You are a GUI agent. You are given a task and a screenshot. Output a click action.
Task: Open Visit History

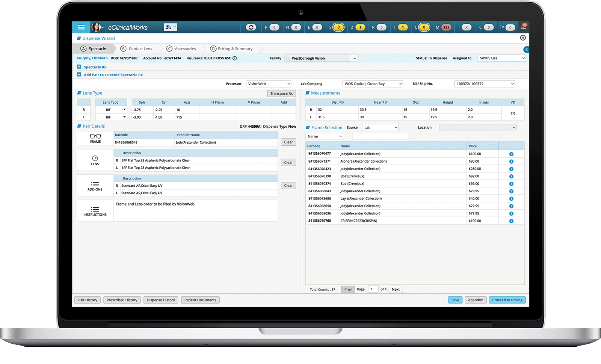click(x=87, y=300)
